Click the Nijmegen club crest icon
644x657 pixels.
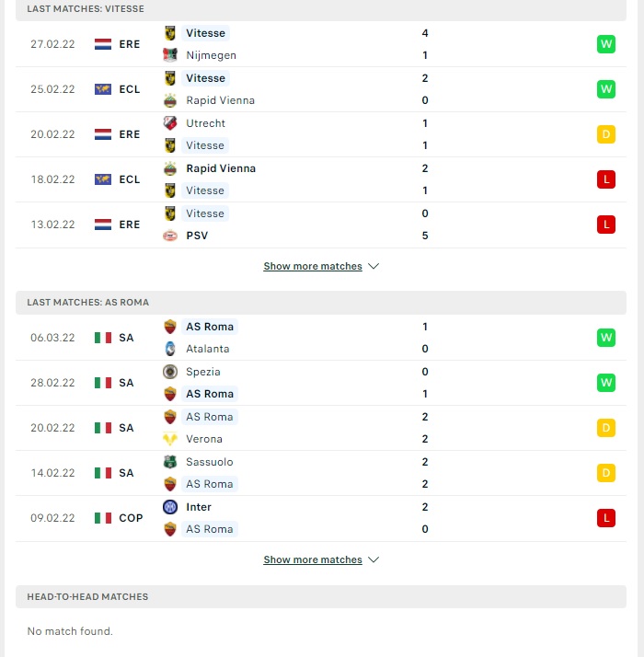pos(170,55)
